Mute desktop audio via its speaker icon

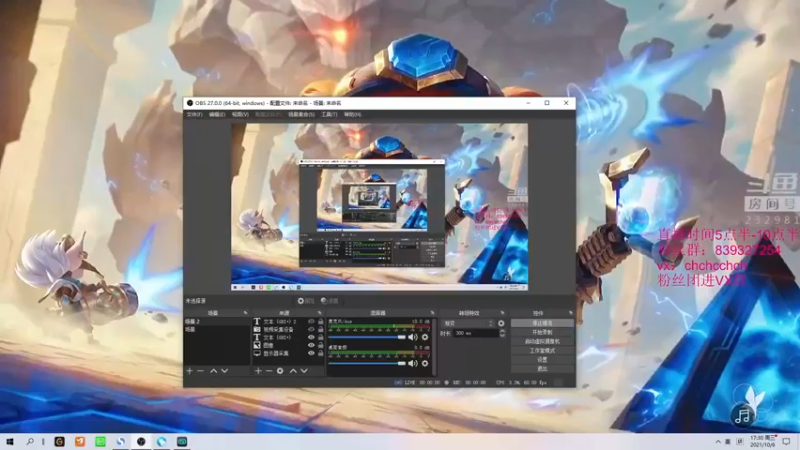click(413, 363)
